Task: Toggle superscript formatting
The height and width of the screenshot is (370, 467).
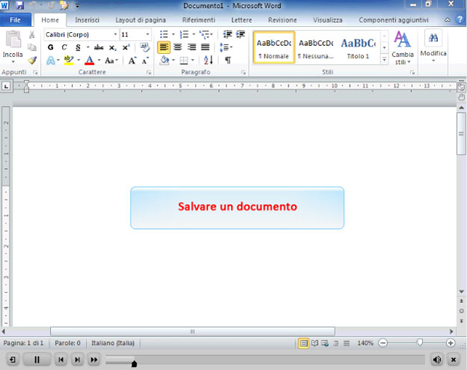Action: (126, 47)
